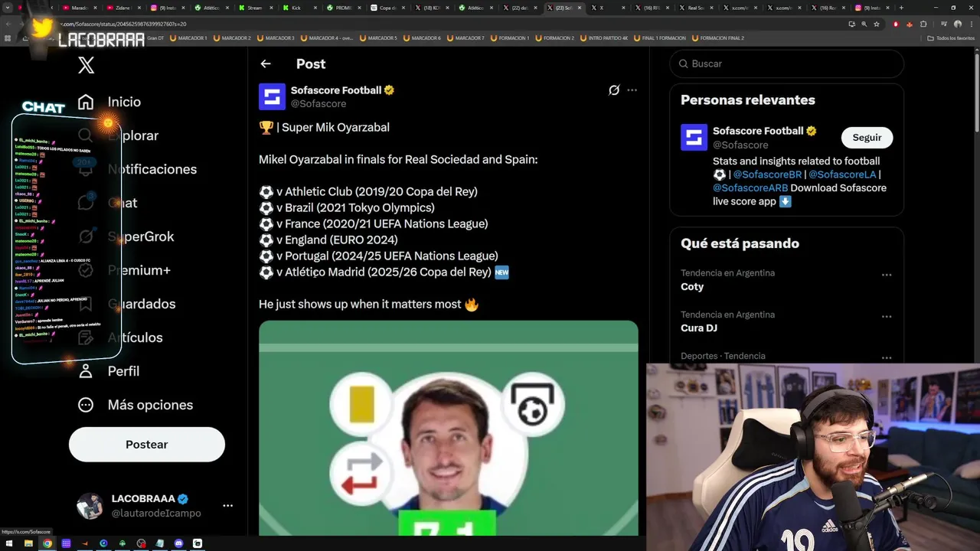Go back with the Post arrow
Viewport: 980px width, 551px height.
(x=266, y=64)
